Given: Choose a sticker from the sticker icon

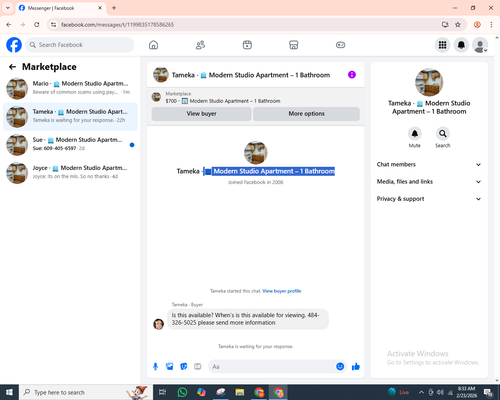Looking at the screenshot, I should pyautogui.click(x=184, y=367).
